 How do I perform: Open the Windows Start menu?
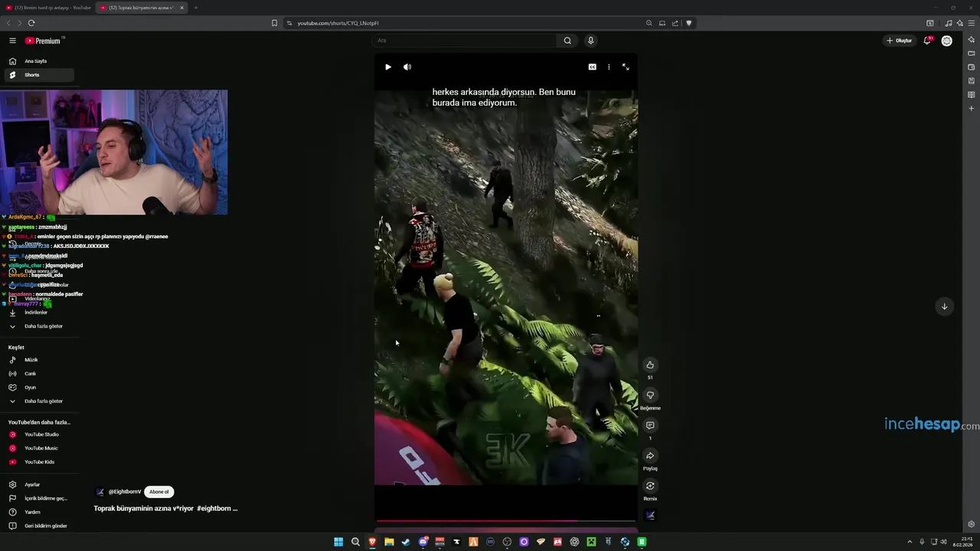click(x=338, y=542)
